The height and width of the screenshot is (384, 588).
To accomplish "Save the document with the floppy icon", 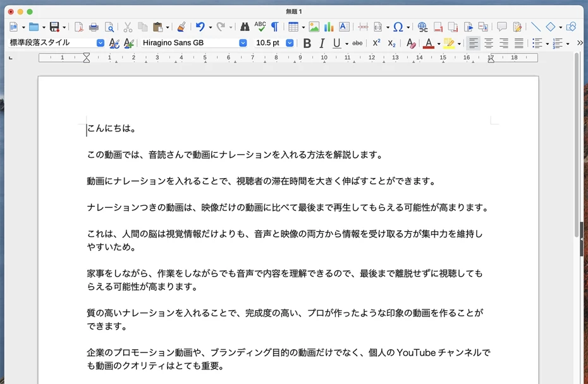I will (x=55, y=27).
